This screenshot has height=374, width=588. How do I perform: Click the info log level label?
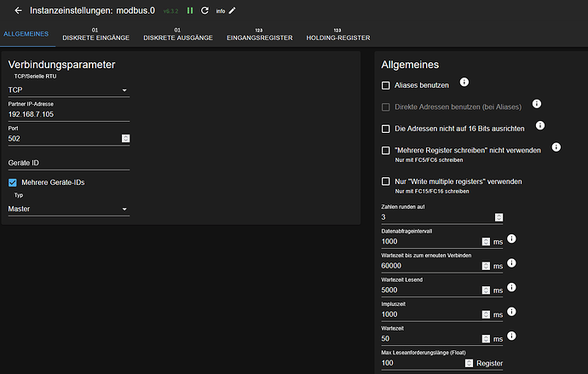pyautogui.click(x=221, y=11)
